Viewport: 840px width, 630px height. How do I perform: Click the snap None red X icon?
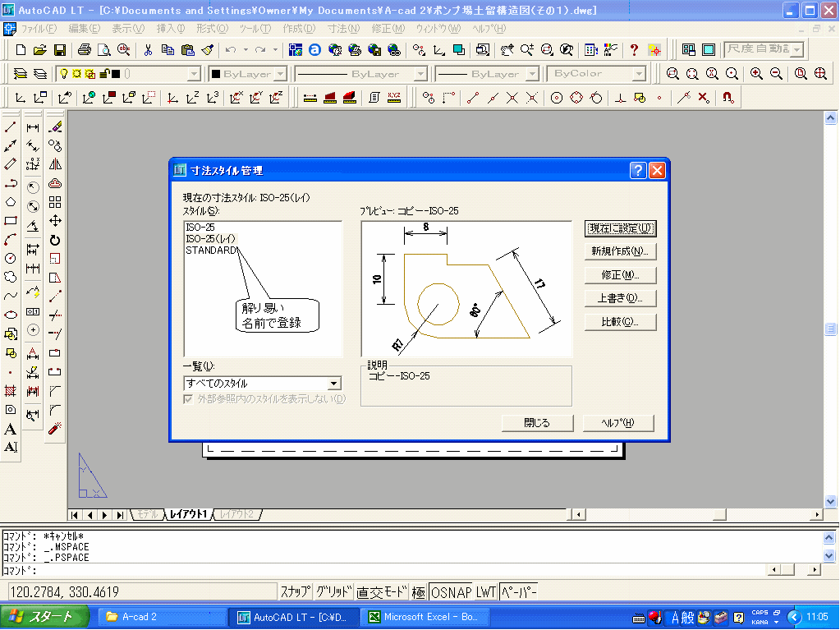click(x=704, y=98)
